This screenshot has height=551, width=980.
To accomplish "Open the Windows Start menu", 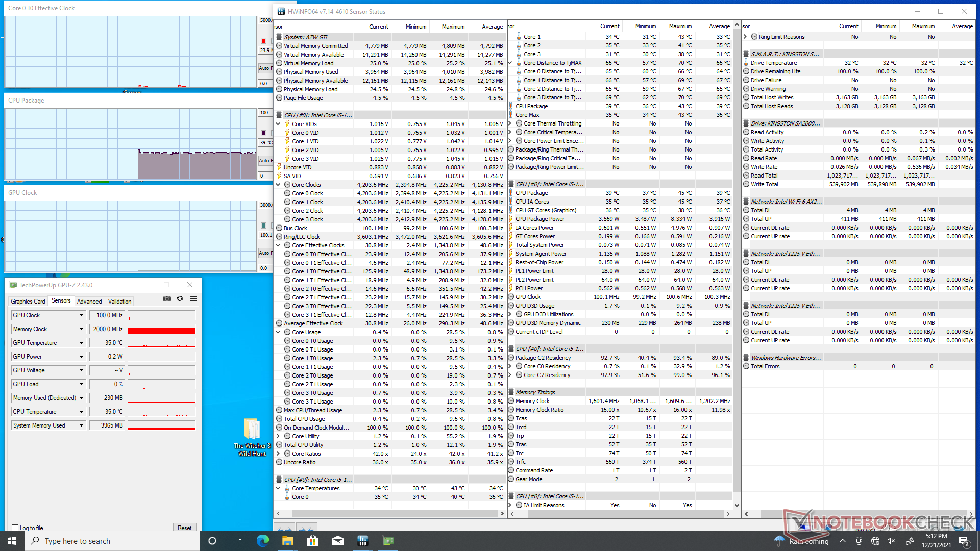I will [x=12, y=541].
